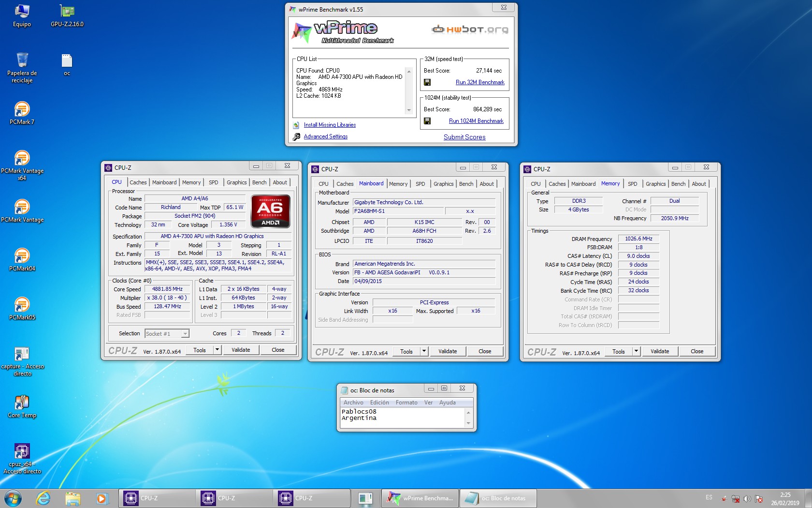Expand Tools dropdown arrow in Memory window

[x=636, y=351]
